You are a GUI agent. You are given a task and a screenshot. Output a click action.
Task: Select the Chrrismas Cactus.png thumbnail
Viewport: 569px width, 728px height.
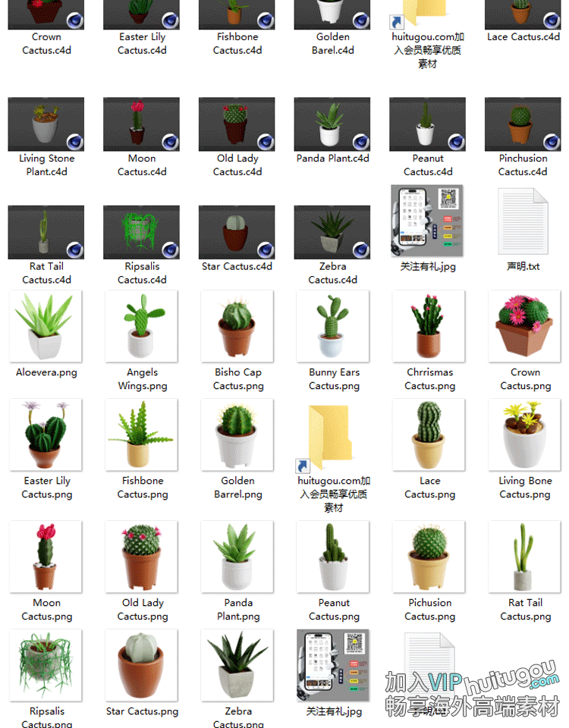point(428,326)
